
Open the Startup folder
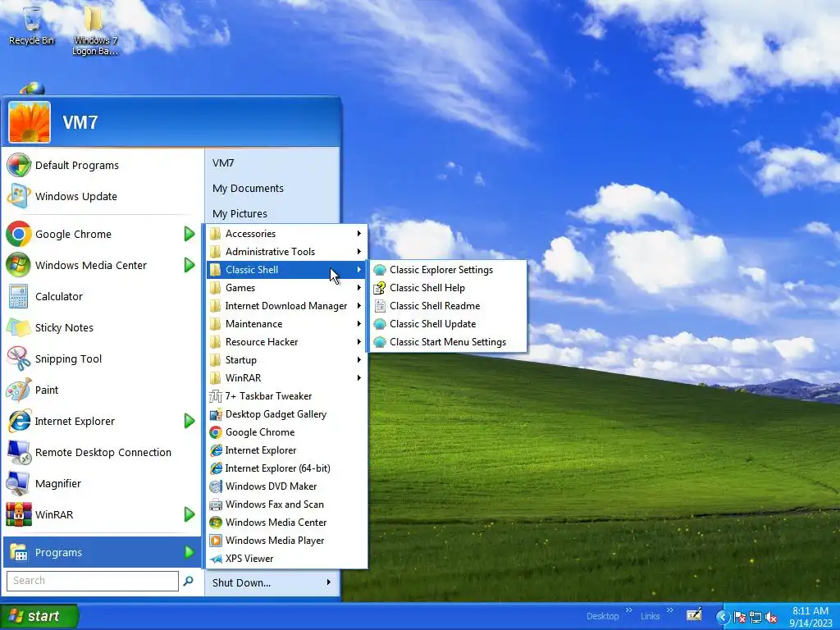[286, 360]
